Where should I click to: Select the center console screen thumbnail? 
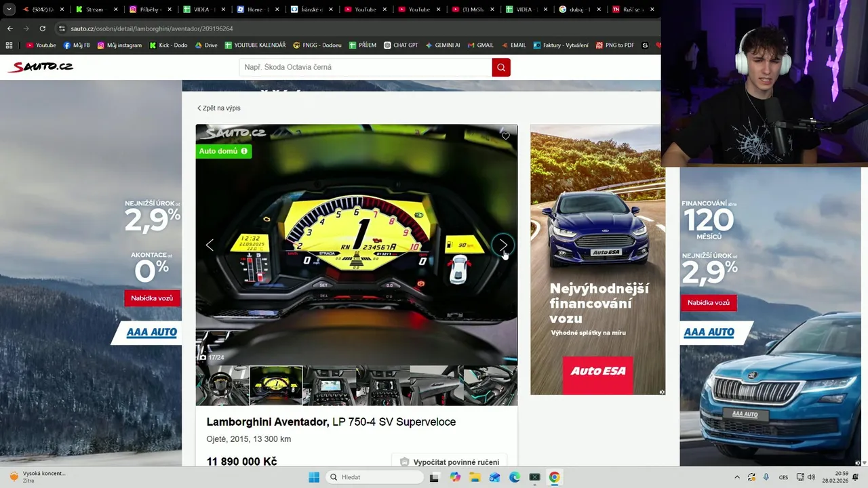pos(330,386)
